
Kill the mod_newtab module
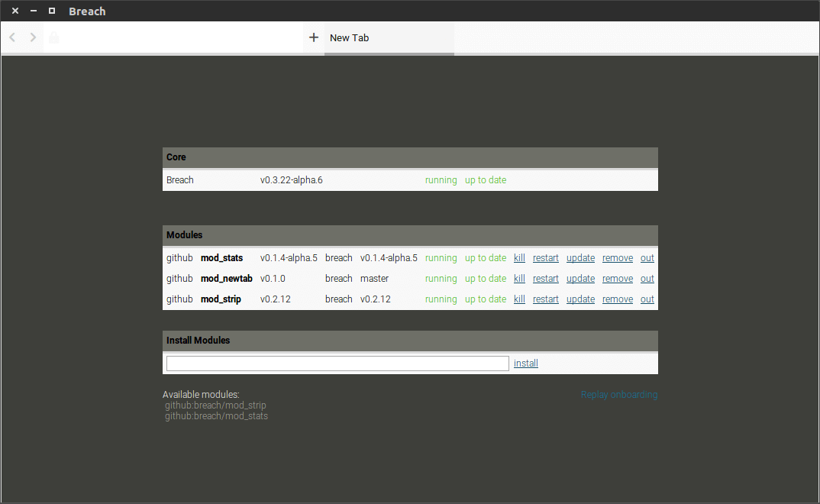[x=519, y=279]
